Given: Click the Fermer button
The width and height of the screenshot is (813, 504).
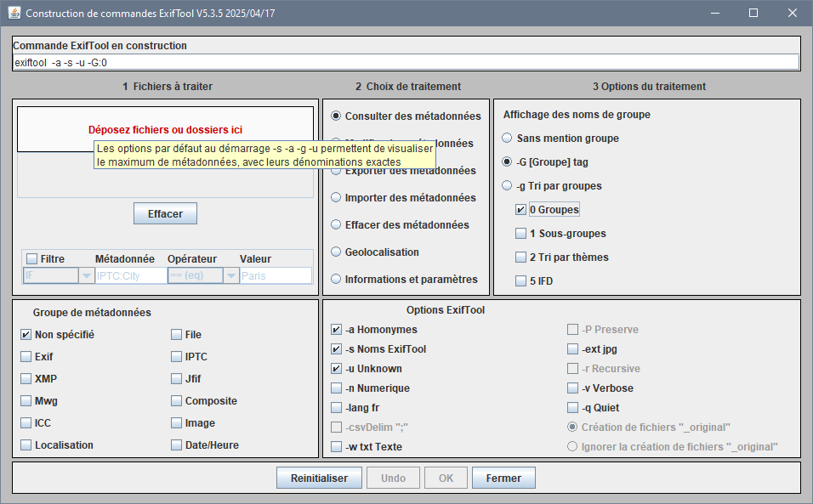Looking at the screenshot, I should 503,479.
